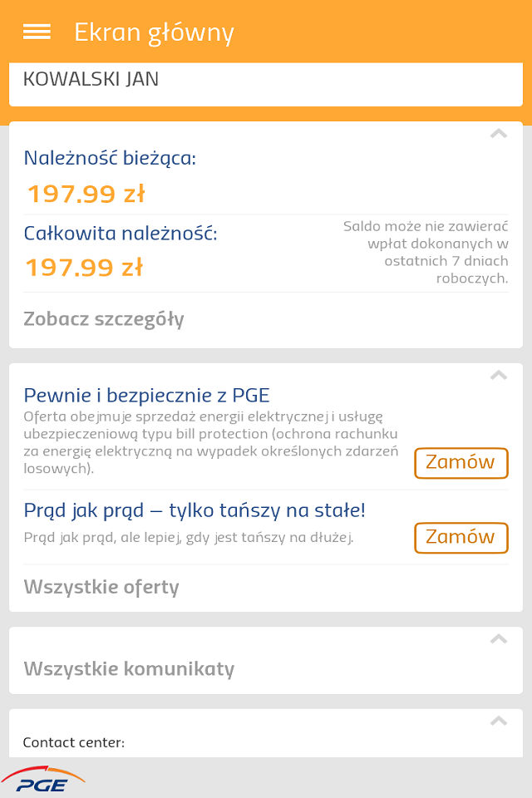Click the PGE logo at the bottom
Viewport: 532px width, 798px height.
click(43, 780)
